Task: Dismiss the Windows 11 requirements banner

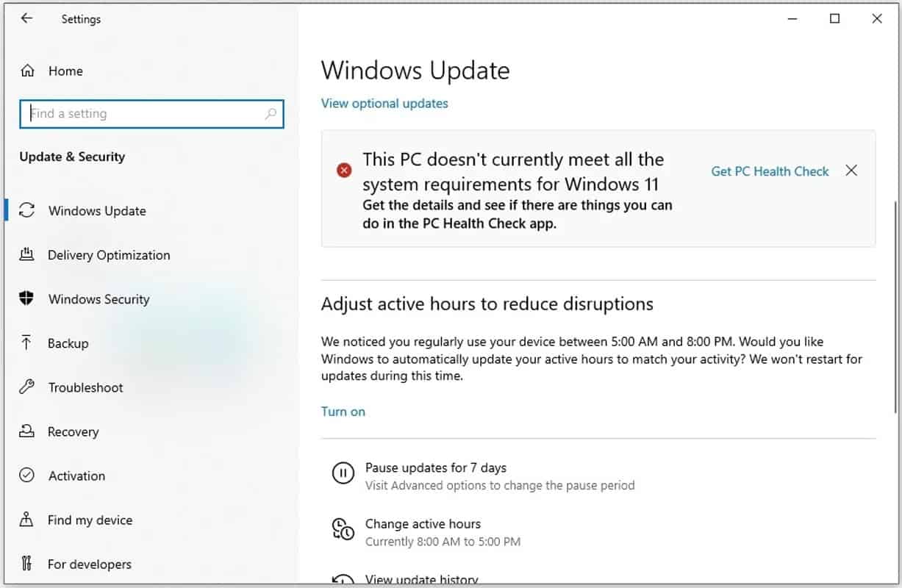Action: 851,171
